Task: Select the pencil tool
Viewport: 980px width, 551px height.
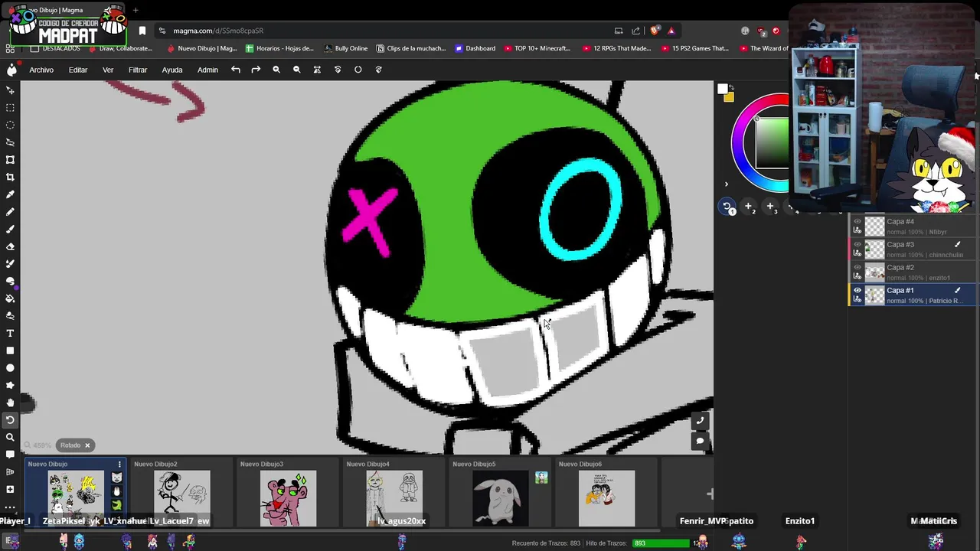Action: pyautogui.click(x=10, y=212)
